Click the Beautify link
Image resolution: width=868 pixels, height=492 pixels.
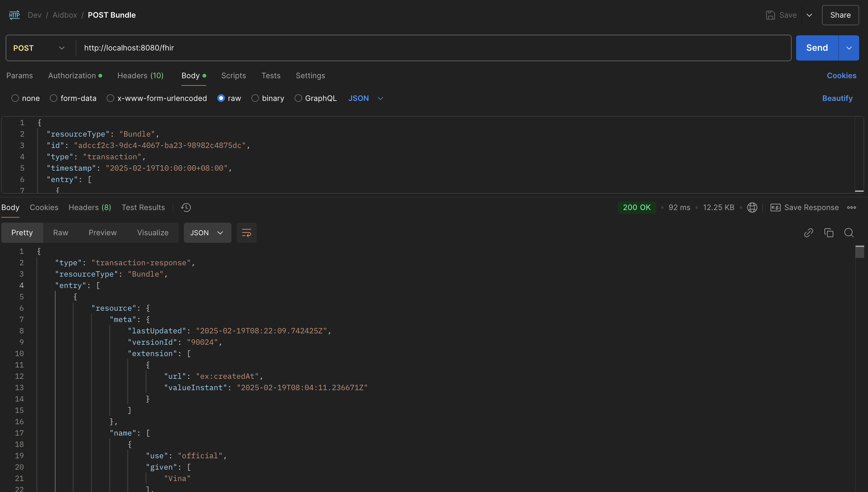[x=837, y=98]
